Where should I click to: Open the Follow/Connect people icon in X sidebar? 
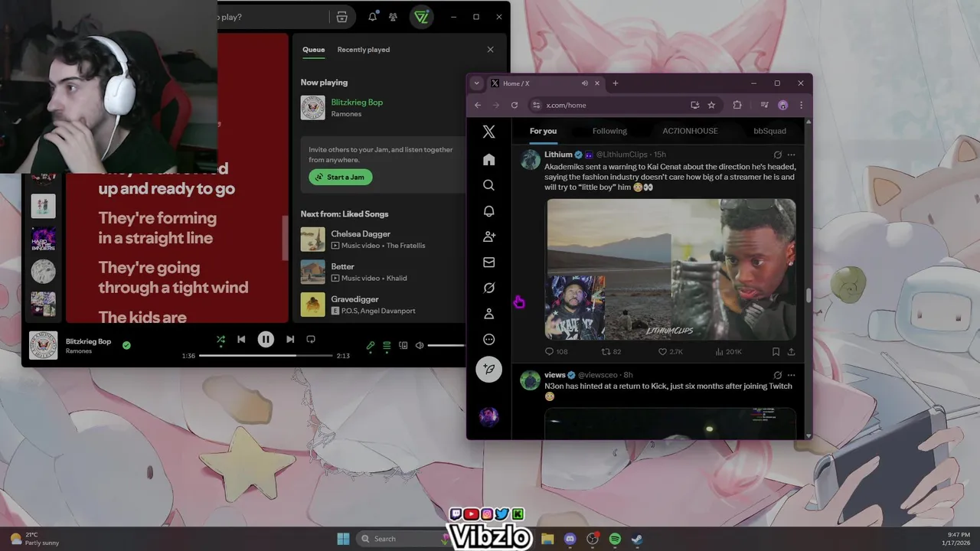click(x=488, y=236)
